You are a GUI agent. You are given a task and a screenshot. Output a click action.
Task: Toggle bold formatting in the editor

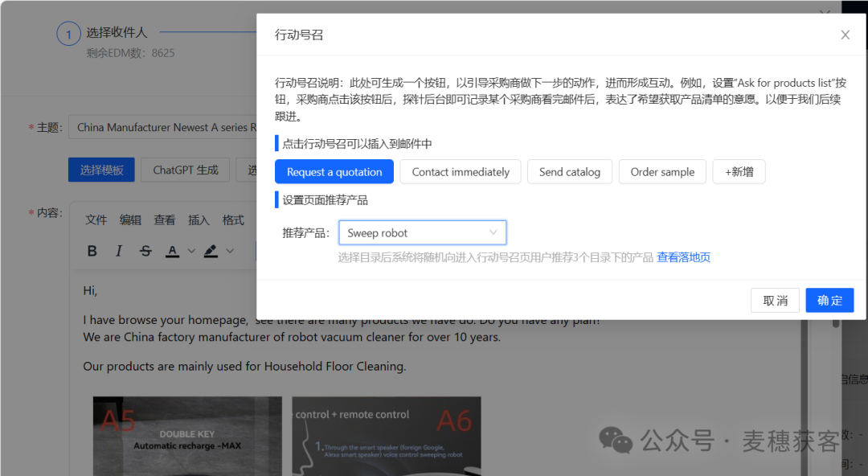(x=92, y=250)
